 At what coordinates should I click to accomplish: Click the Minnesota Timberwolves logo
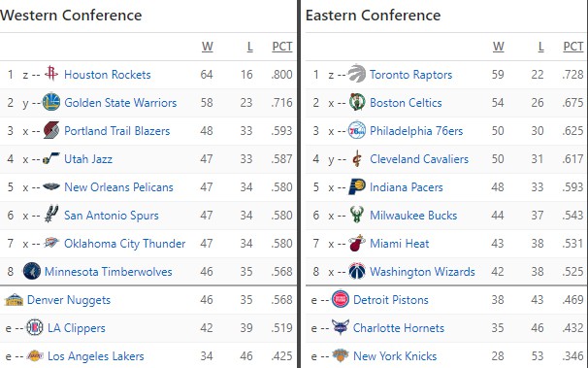(x=32, y=271)
